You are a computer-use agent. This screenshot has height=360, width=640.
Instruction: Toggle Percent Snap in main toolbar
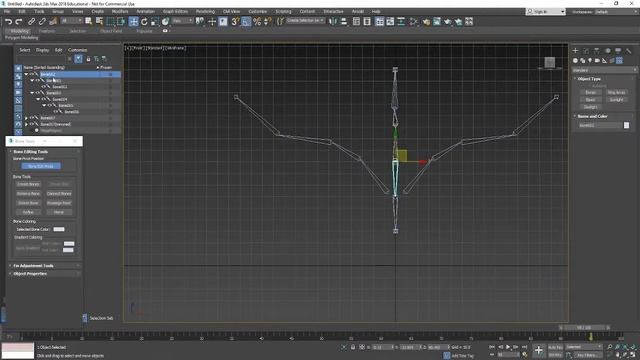click(x=257, y=21)
